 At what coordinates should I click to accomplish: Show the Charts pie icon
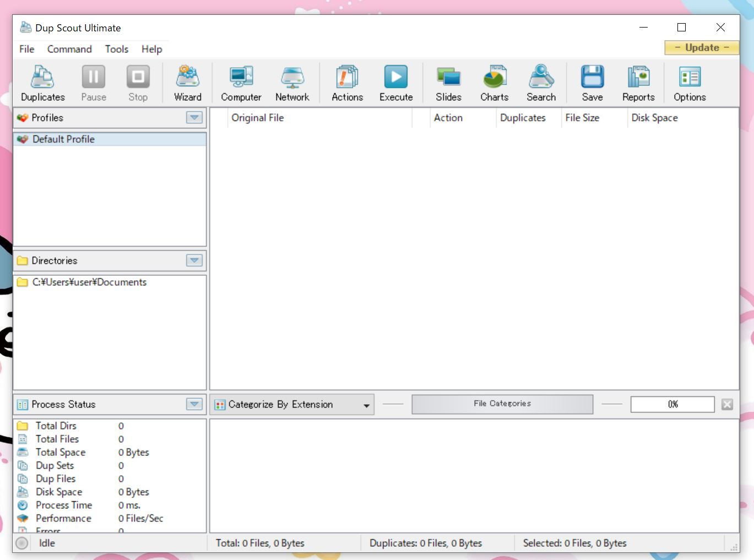[x=495, y=83]
